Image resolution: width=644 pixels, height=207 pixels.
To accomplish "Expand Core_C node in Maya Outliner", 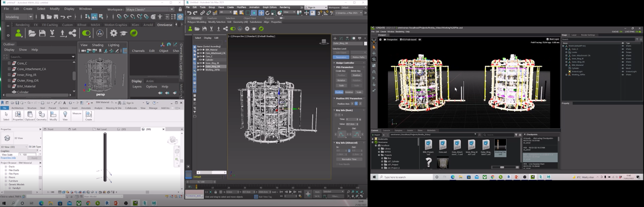I will click(9, 63).
